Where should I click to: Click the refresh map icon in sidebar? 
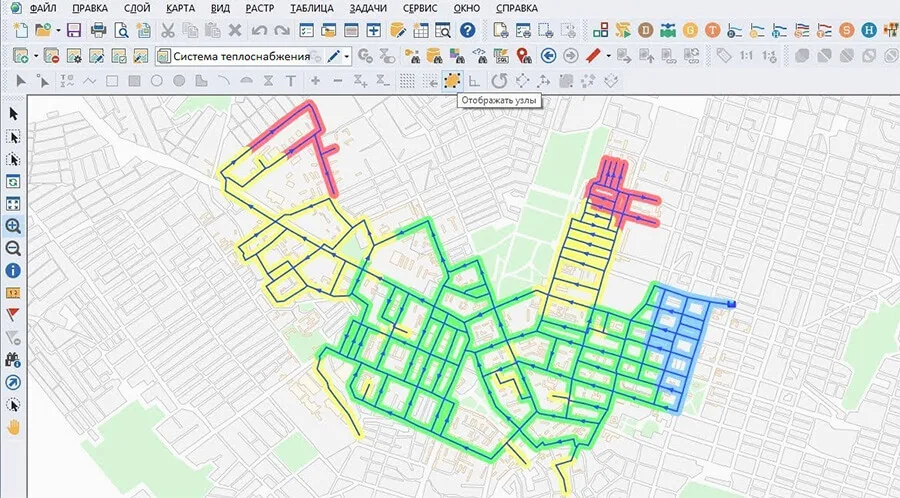pyautogui.click(x=13, y=181)
